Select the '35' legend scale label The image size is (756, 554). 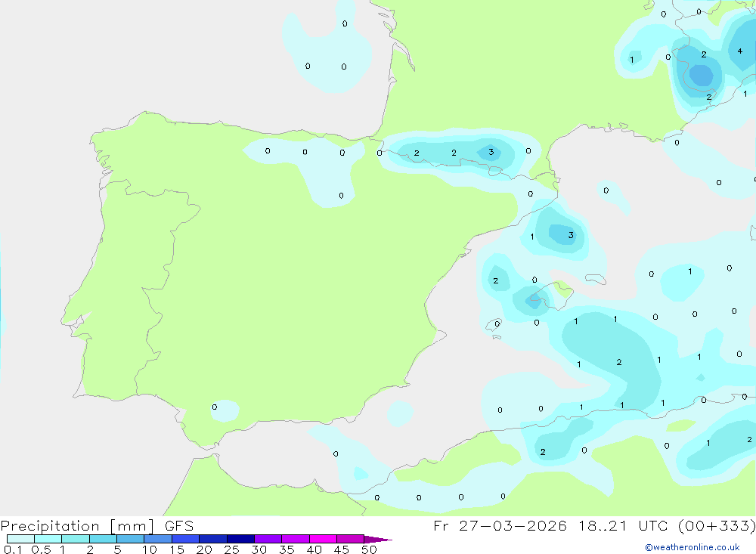click(287, 549)
